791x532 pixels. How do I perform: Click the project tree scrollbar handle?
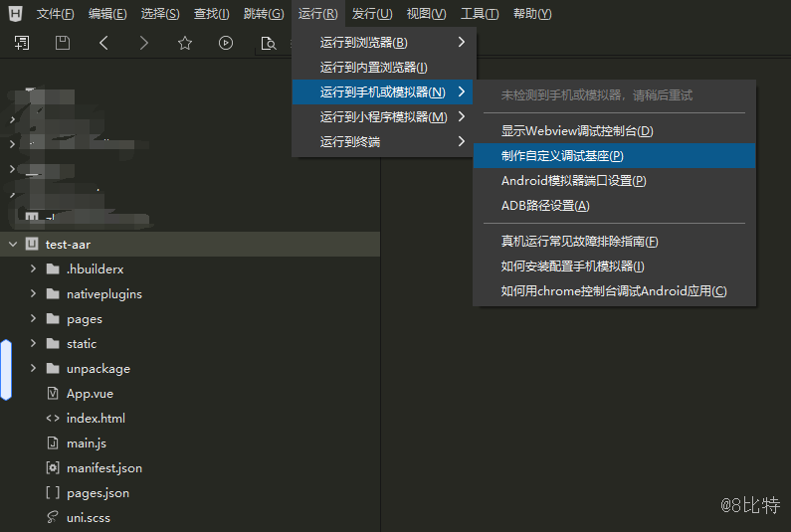tap(6, 370)
